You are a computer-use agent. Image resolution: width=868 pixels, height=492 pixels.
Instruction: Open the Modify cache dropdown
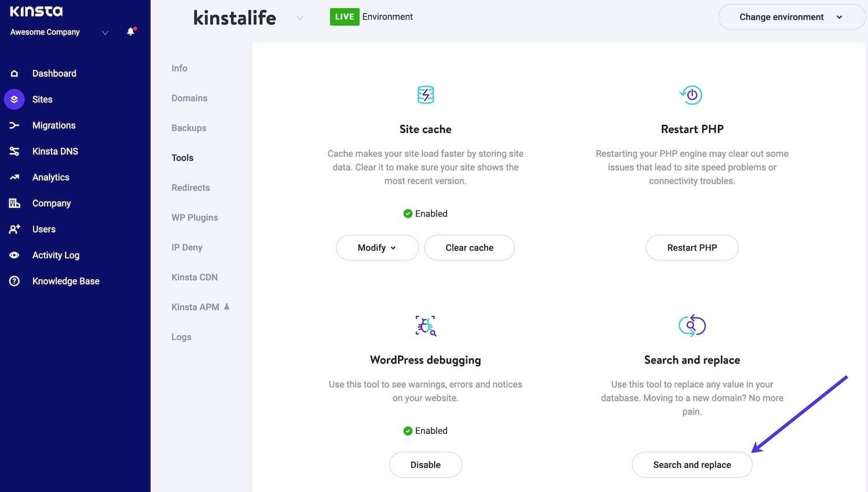point(377,247)
